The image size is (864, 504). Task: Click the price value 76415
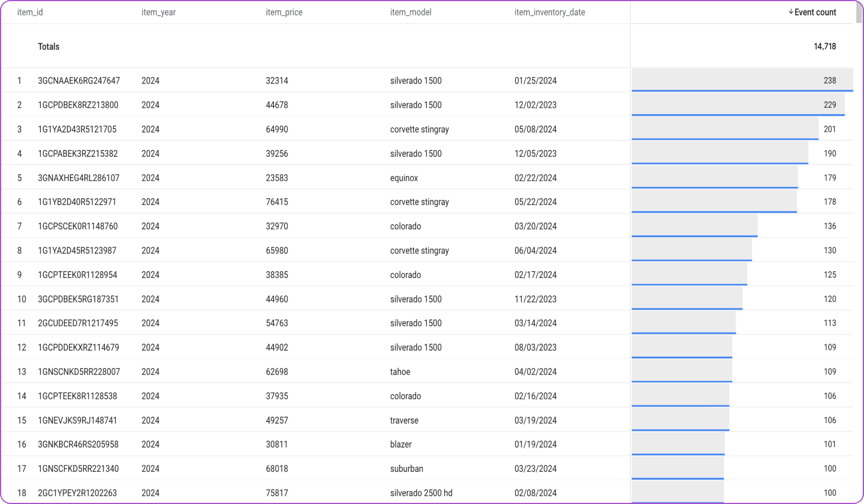pyautogui.click(x=277, y=202)
